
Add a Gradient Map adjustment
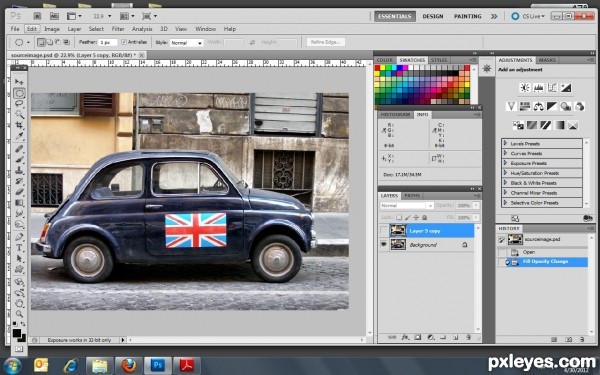[559, 125]
